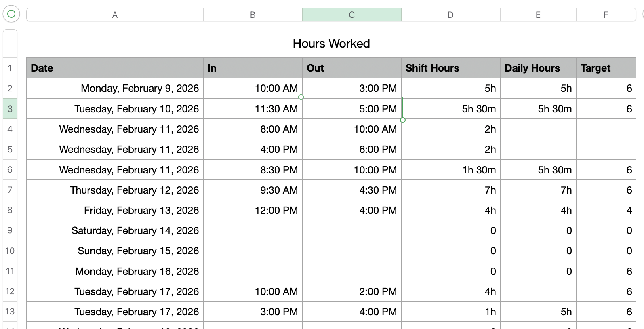Click the Shift Hours header cell

pyautogui.click(x=450, y=68)
